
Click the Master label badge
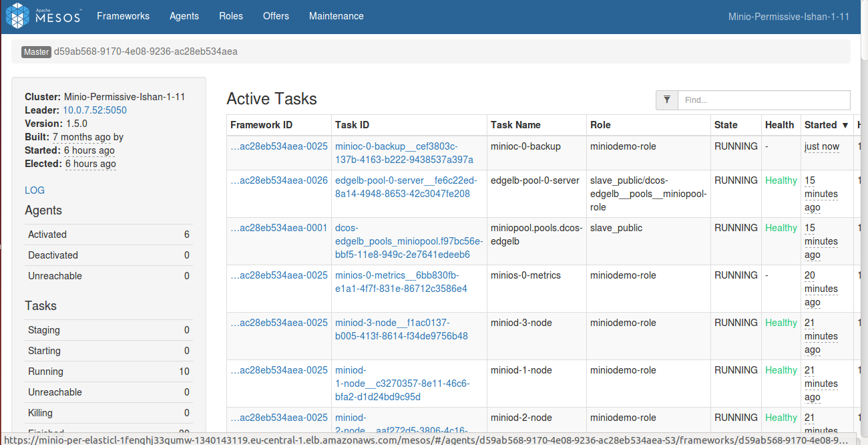click(x=36, y=52)
